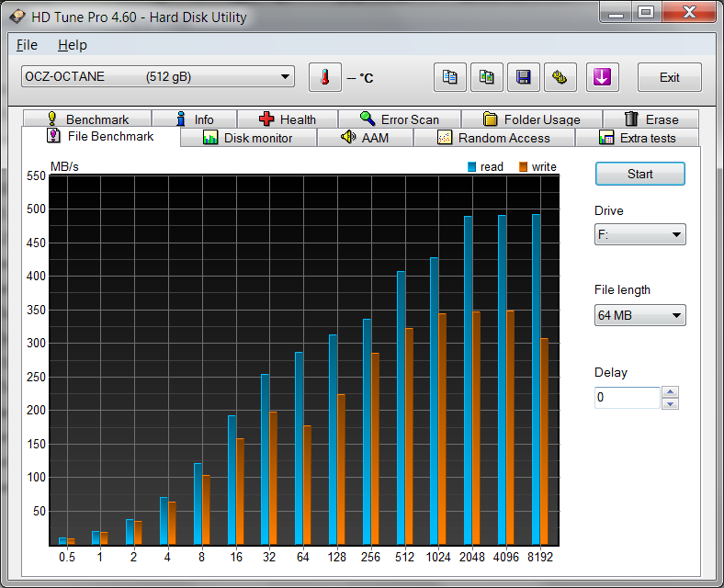The width and height of the screenshot is (724, 588).
Task: Increase the Delay value with up arrow
Action: (671, 392)
